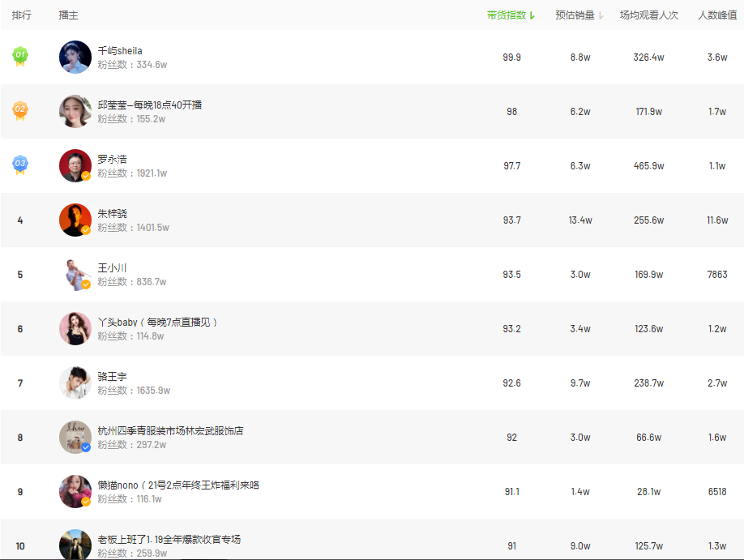This screenshot has width=744, height=560.
Task: Click blue verified badge on 杭州四季青 avatar
Action: click(86, 447)
